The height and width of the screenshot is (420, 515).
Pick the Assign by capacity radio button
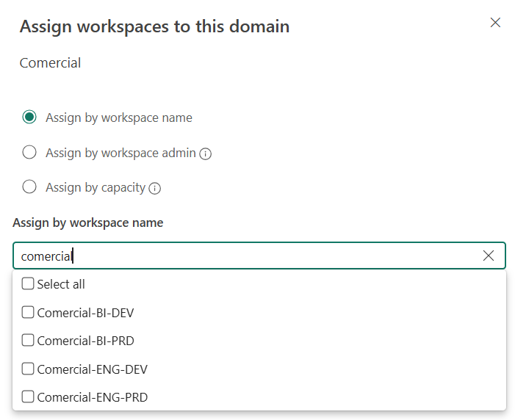[29, 187]
